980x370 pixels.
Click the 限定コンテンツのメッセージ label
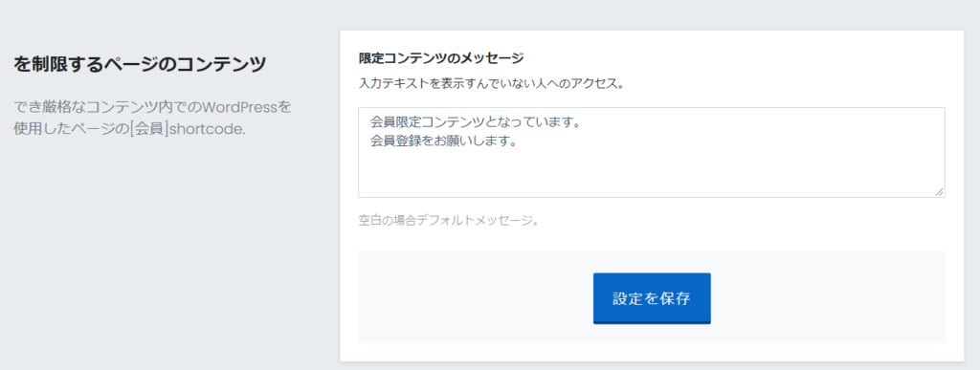[x=441, y=58]
